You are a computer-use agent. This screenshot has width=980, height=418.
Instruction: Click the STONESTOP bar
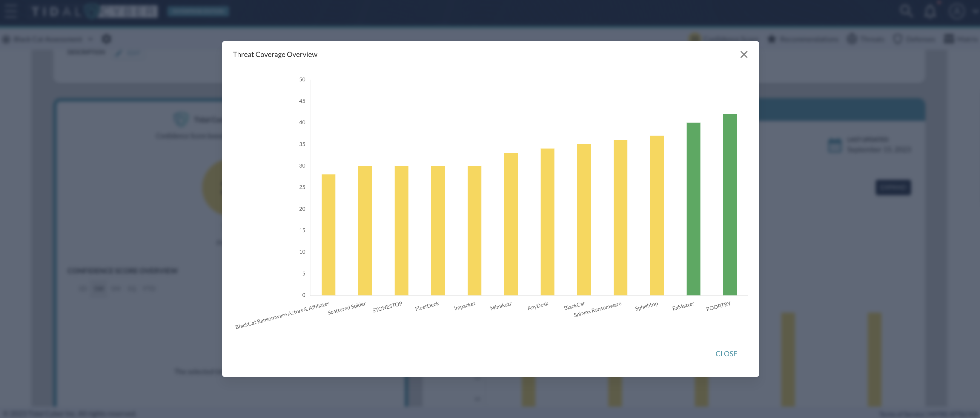click(401, 231)
